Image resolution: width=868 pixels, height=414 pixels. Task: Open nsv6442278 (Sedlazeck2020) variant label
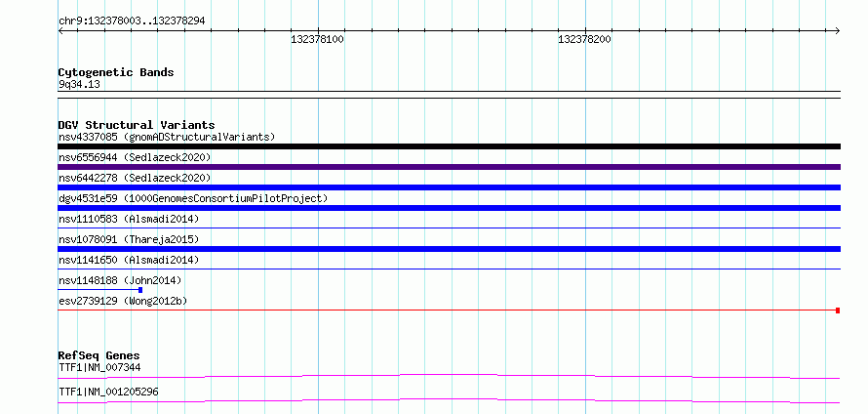[135, 178]
